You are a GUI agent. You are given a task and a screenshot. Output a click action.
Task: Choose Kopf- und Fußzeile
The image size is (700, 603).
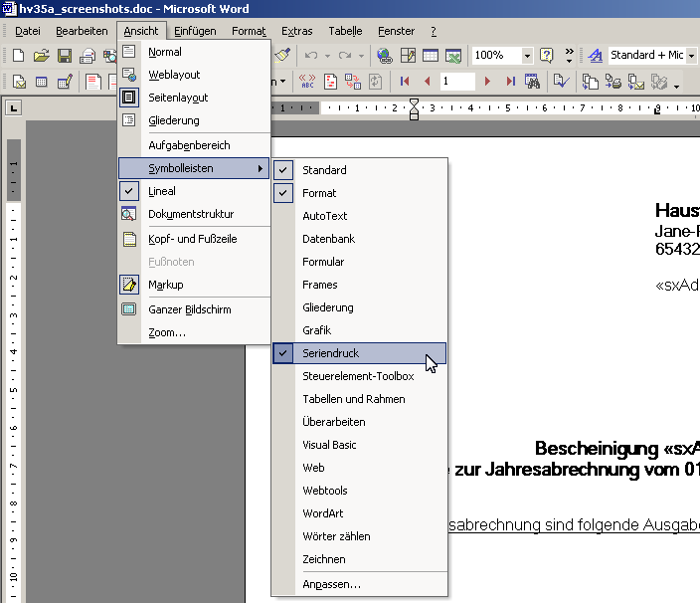click(x=194, y=239)
